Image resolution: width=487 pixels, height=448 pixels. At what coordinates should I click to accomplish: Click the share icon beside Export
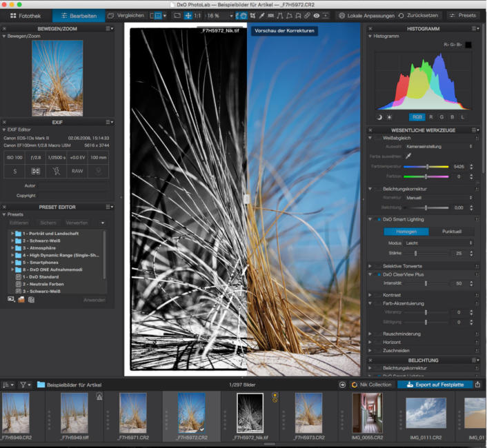[477, 385]
